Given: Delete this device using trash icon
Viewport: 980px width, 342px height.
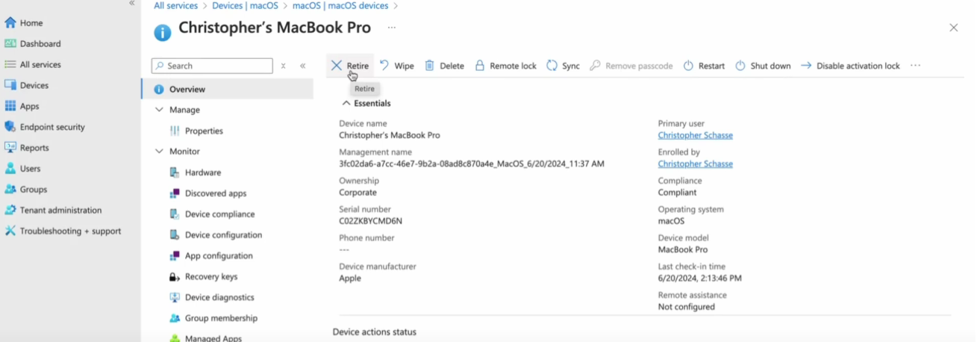Looking at the screenshot, I should click(430, 66).
